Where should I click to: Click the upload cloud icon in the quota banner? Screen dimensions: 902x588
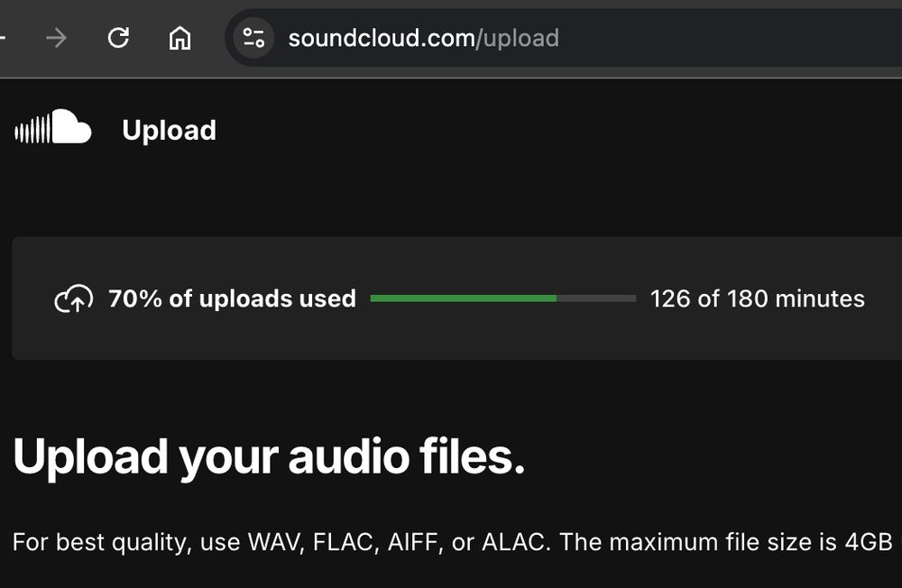click(74, 299)
